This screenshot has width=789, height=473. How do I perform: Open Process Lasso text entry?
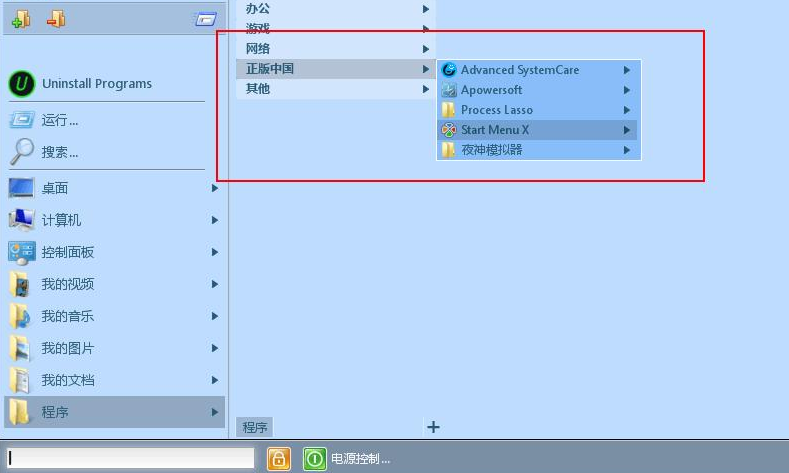point(497,110)
